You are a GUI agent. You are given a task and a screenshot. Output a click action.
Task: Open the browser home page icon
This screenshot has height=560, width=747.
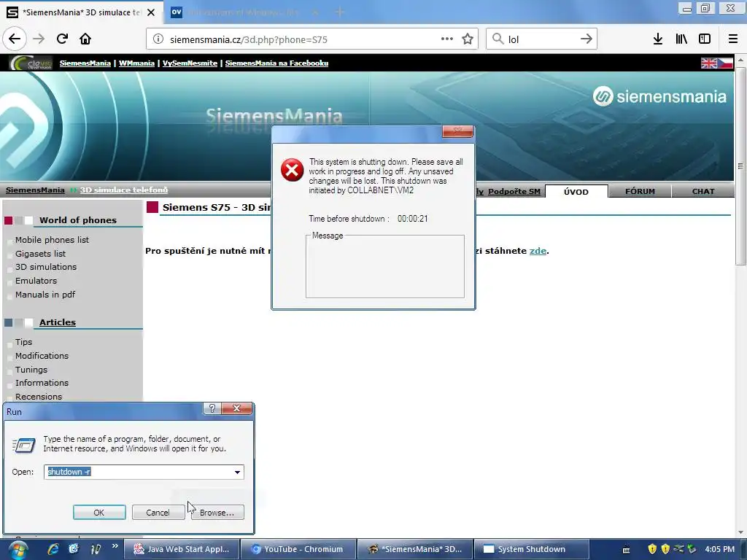pyautogui.click(x=85, y=39)
